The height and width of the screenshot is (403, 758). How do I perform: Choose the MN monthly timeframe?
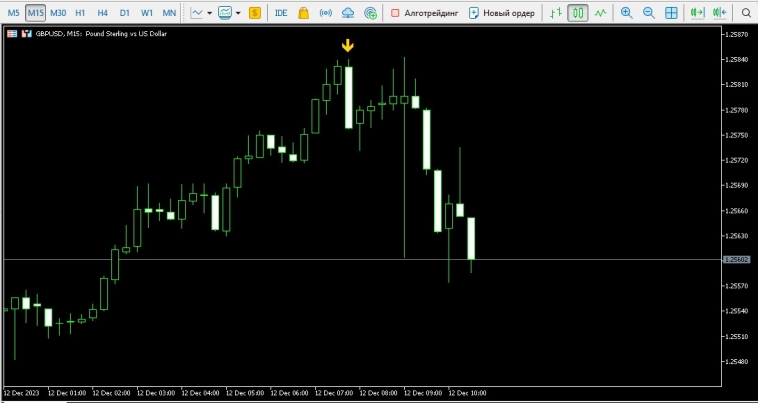point(169,13)
